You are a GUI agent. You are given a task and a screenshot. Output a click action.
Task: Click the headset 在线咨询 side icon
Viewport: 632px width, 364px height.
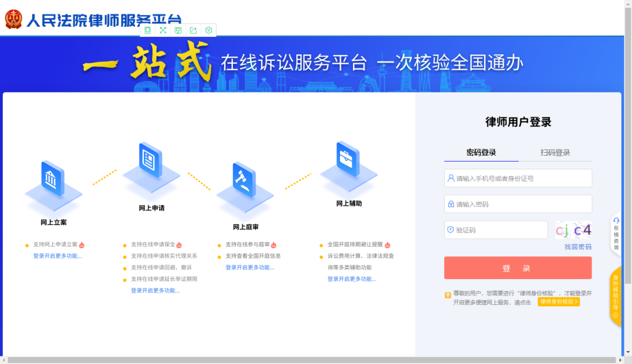pos(616,221)
